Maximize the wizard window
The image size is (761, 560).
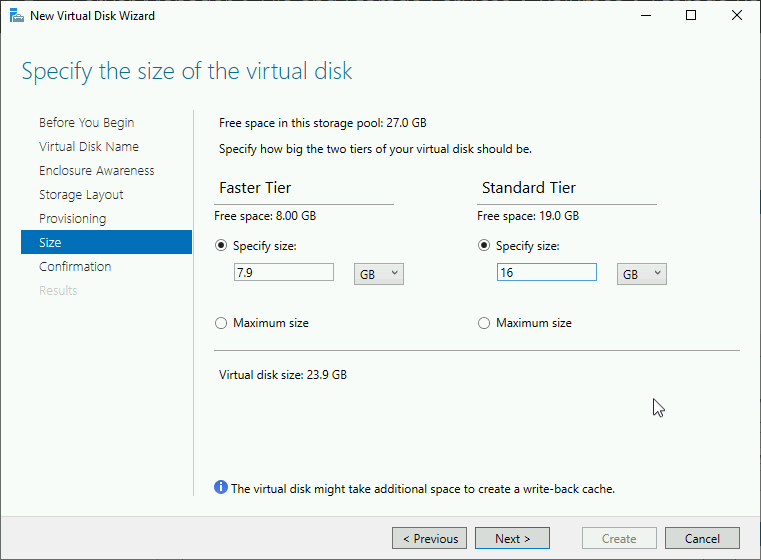click(691, 16)
